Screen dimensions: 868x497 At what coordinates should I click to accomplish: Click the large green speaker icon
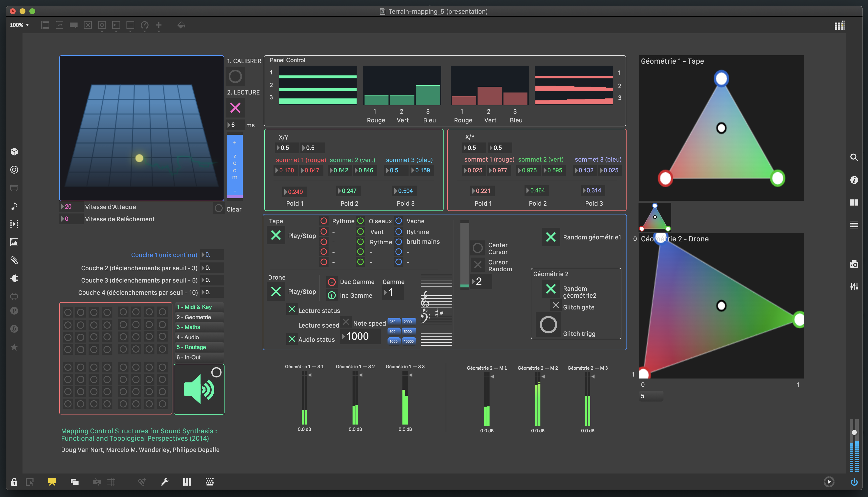tap(199, 389)
